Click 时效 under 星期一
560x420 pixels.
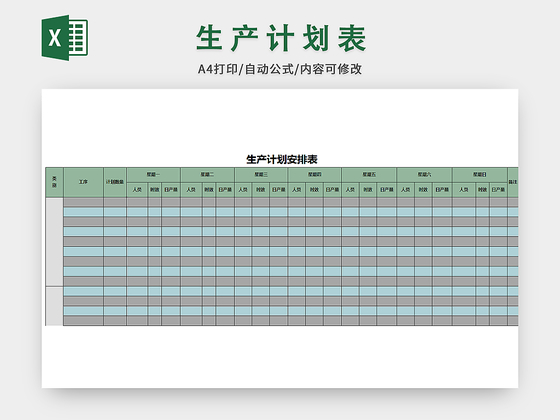(x=155, y=190)
